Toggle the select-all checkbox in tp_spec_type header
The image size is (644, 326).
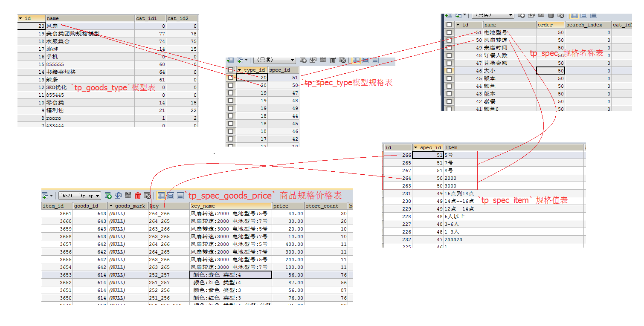tap(231, 70)
